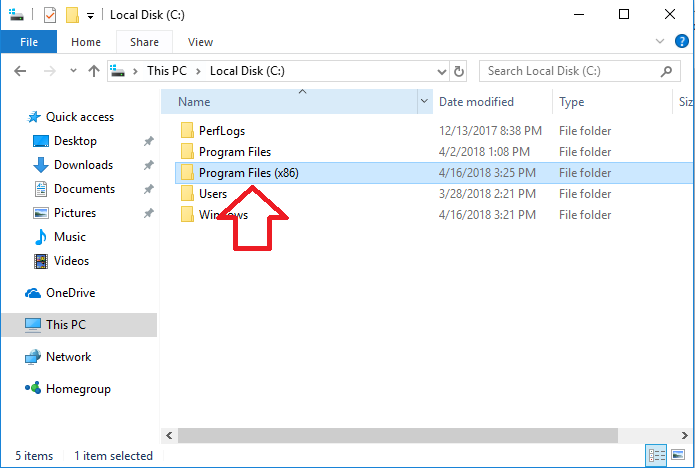This screenshot has width=695, height=468.
Task: Sort by the Name column header
Action: [289, 102]
